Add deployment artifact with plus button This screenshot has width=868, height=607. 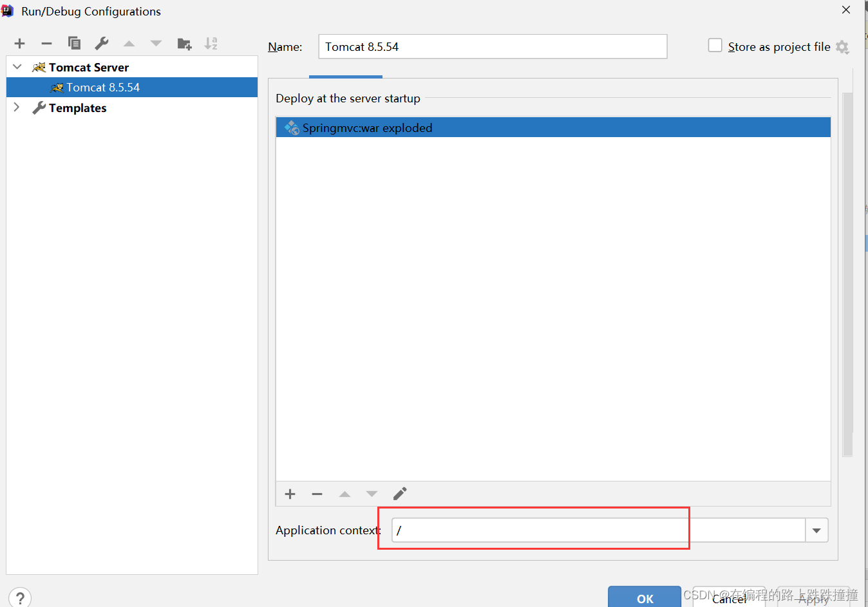(290, 494)
